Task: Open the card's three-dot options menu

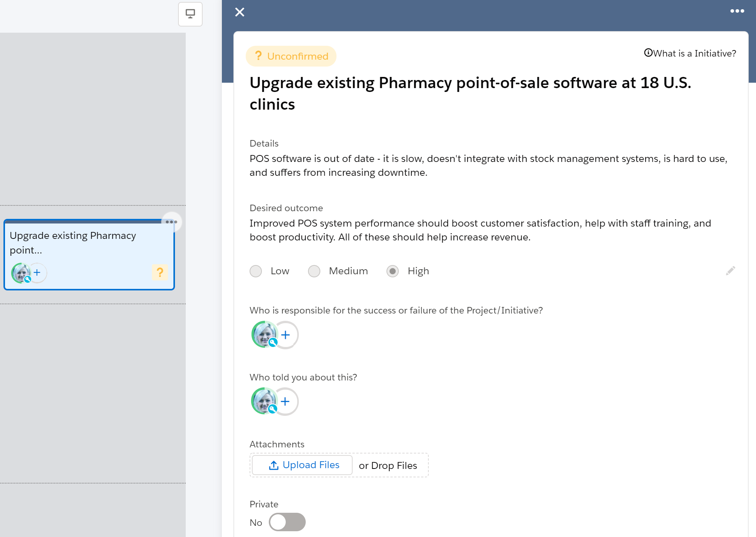Action: pos(172,222)
